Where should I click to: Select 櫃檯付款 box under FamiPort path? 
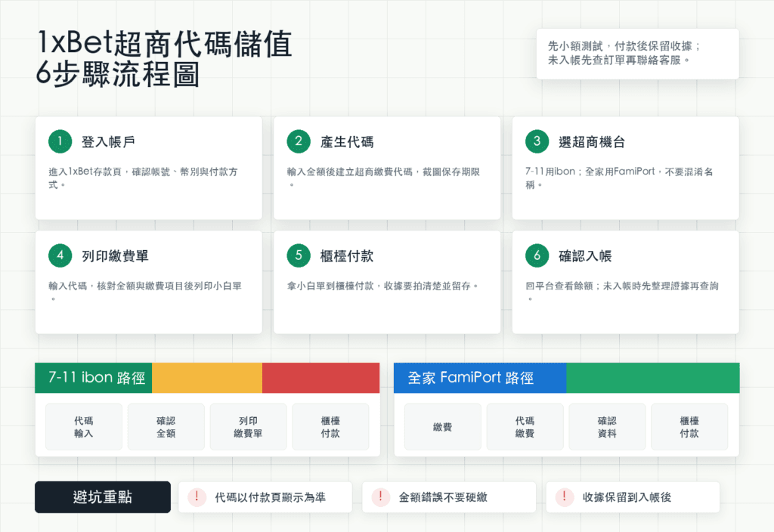click(x=689, y=427)
